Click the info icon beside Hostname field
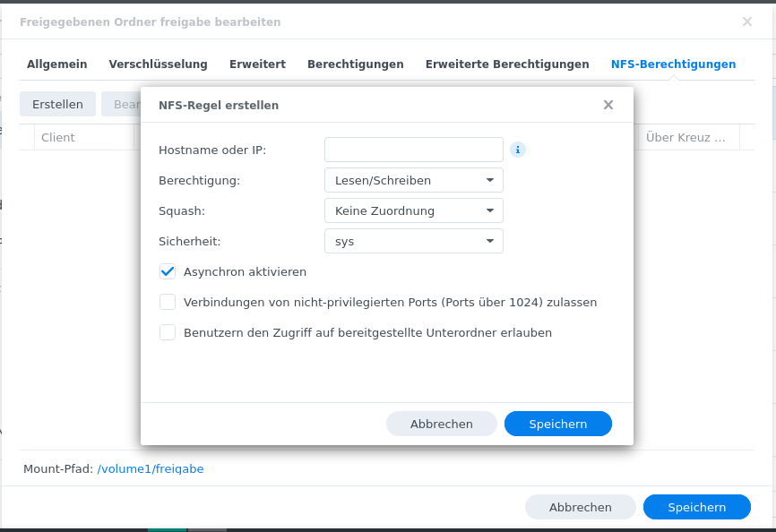 click(x=518, y=150)
